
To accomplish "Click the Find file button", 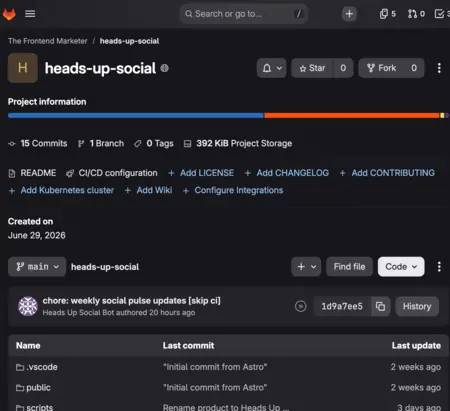I will (349, 267).
